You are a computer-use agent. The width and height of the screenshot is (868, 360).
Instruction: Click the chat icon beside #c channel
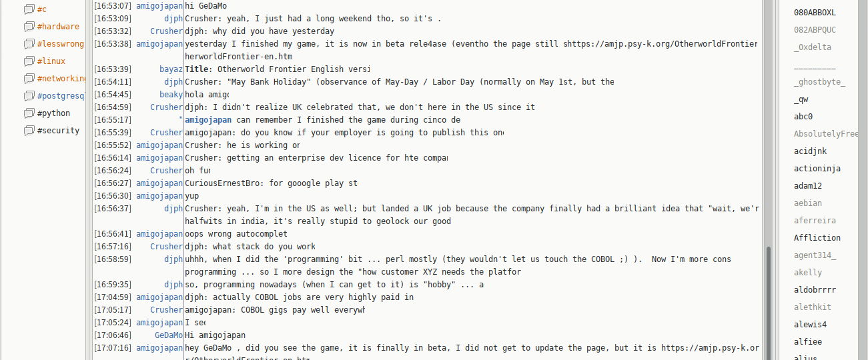[29, 9]
